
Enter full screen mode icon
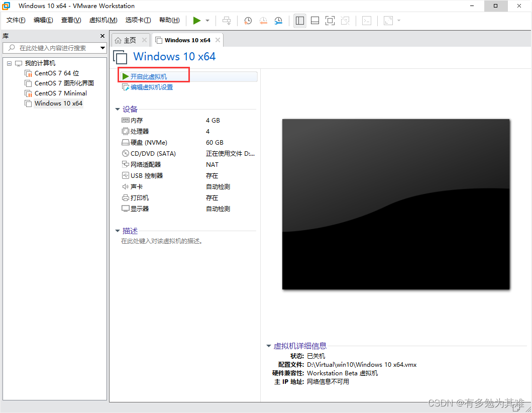pyautogui.click(x=330, y=21)
